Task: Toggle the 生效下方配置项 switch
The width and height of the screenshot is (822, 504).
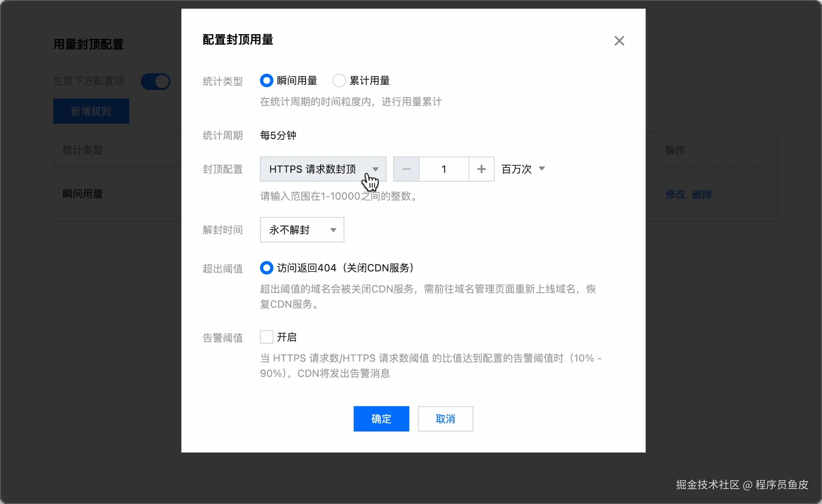Action: [156, 81]
